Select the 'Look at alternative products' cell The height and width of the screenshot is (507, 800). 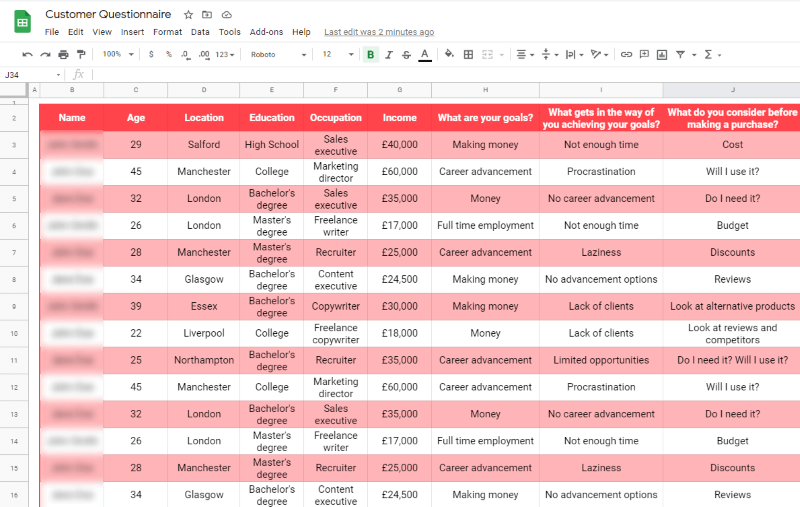coord(732,307)
